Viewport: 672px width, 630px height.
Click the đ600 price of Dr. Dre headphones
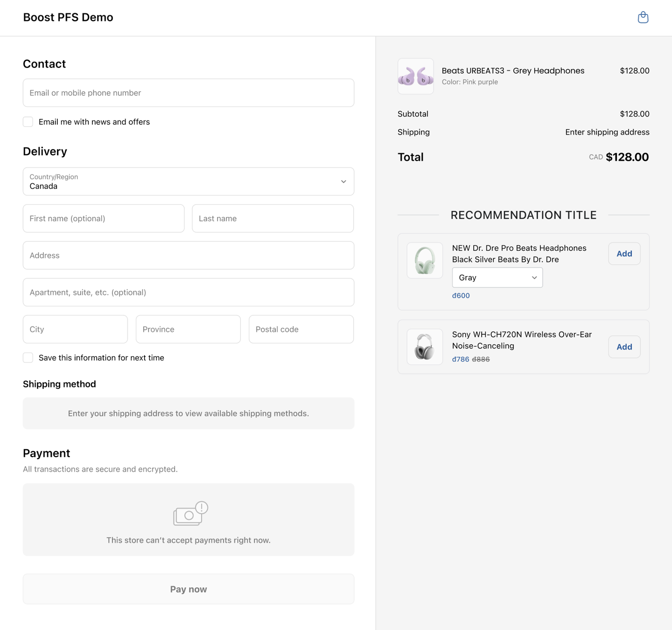[x=461, y=296]
